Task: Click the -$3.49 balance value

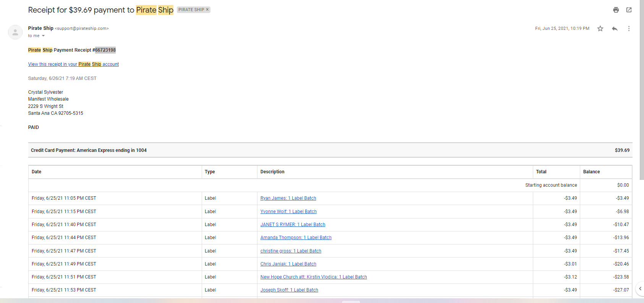Action: [x=622, y=198]
